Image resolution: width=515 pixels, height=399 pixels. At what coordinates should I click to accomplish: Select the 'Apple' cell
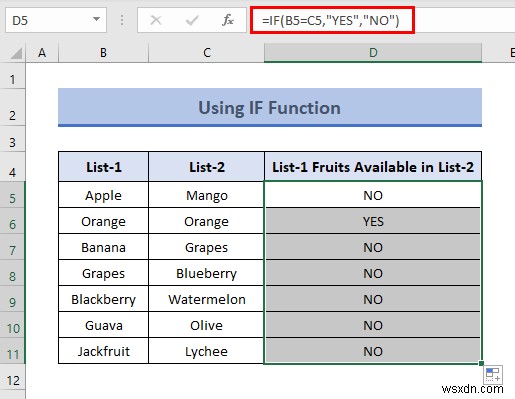[103, 195]
